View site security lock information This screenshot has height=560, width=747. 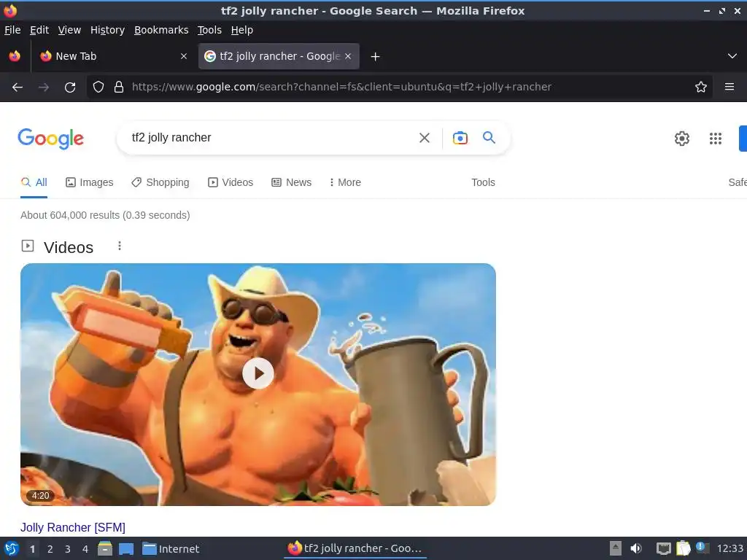[119, 87]
